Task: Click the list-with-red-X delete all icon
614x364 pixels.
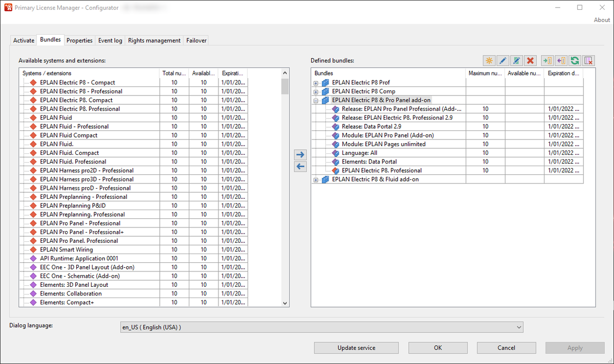Action: click(588, 61)
